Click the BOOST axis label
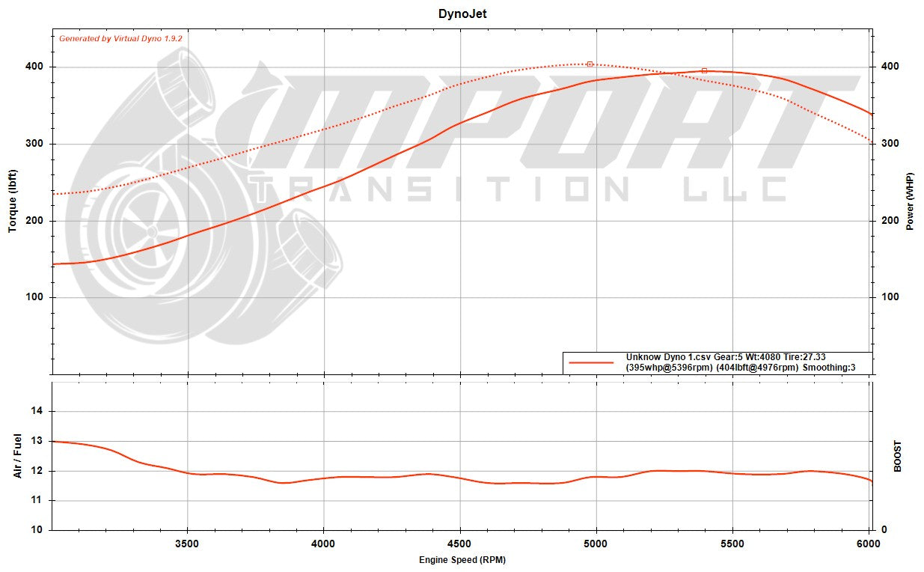 (899, 456)
